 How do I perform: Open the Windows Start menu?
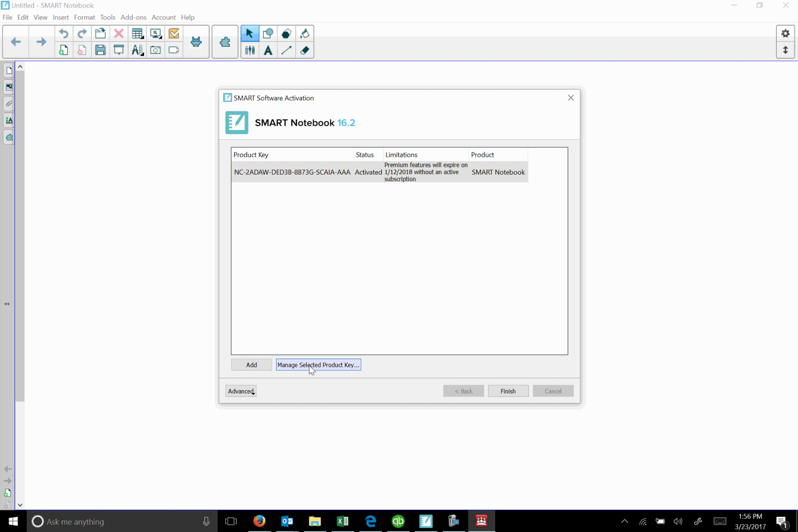[13, 521]
